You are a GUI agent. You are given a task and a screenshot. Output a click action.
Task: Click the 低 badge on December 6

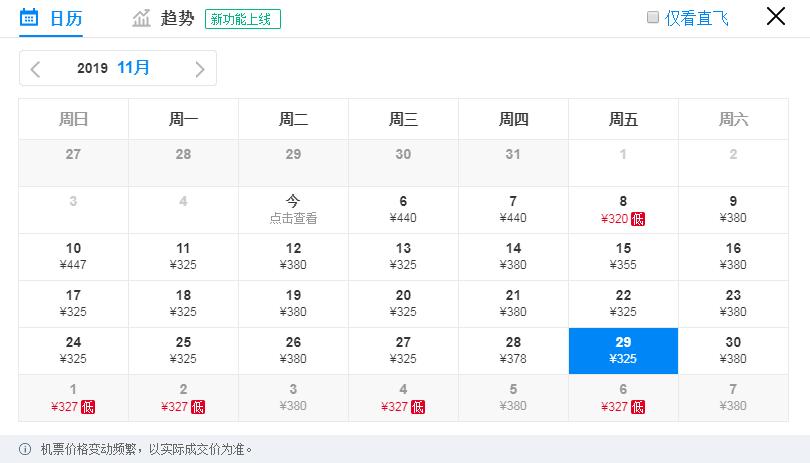(637, 407)
